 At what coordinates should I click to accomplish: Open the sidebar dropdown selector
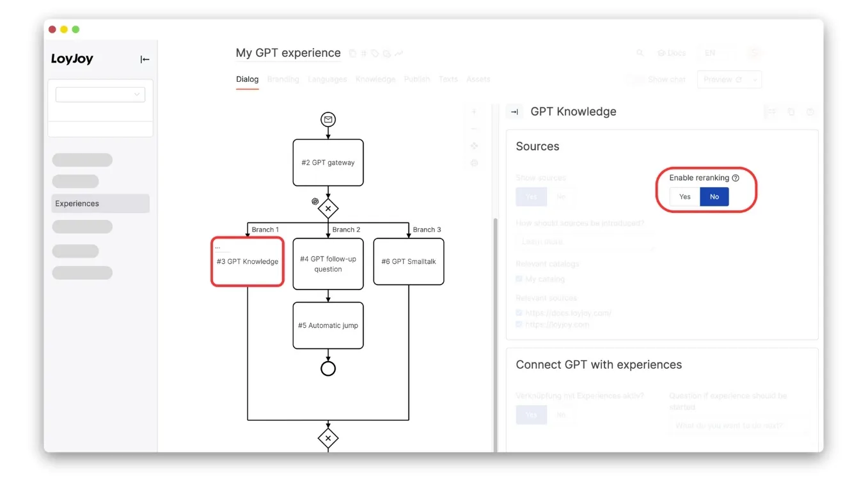click(100, 95)
